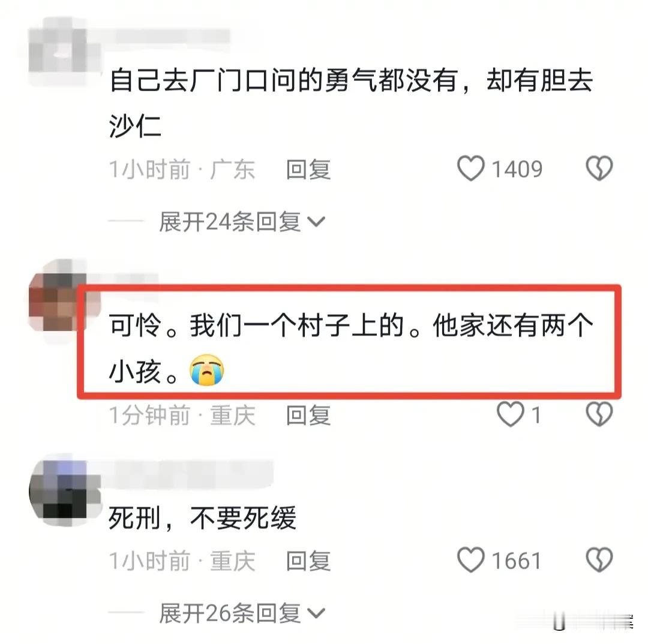
Task: Open the first commenter's blurred username
Action: [172, 36]
